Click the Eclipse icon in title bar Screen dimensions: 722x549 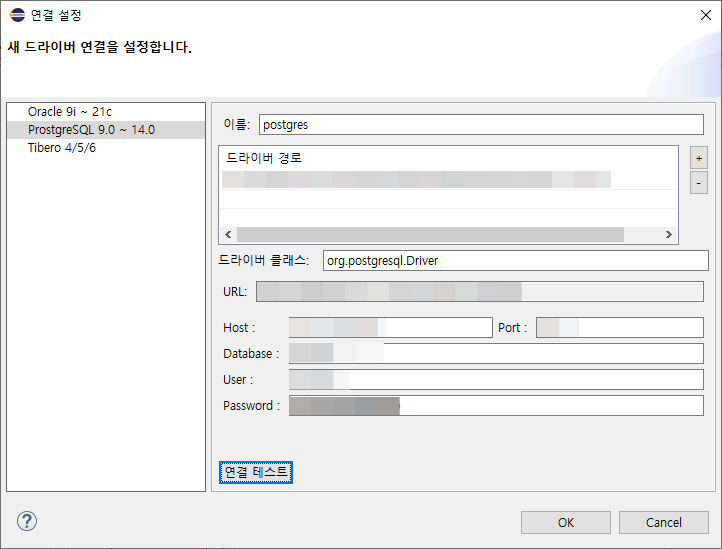click(17, 15)
